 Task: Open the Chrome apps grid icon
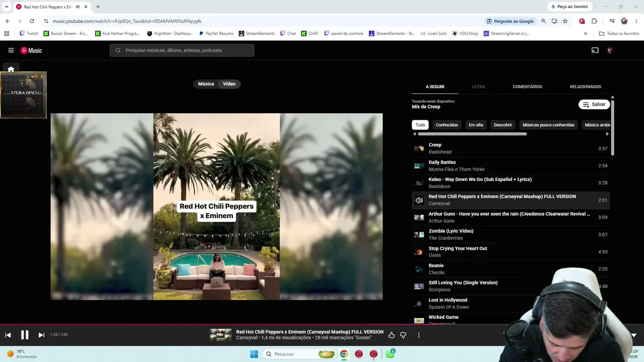[x=7, y=34]
